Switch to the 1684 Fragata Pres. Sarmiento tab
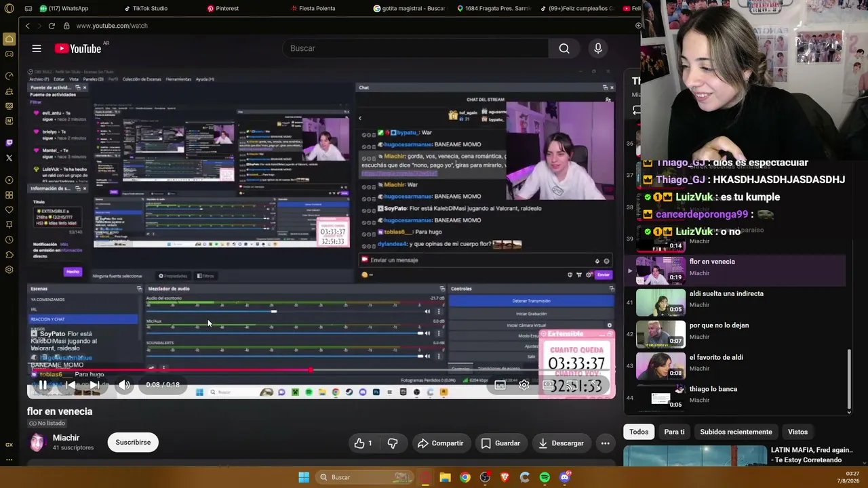Viewport: 868px width, 488px height. pyautogui.click(x=493, y=9)
